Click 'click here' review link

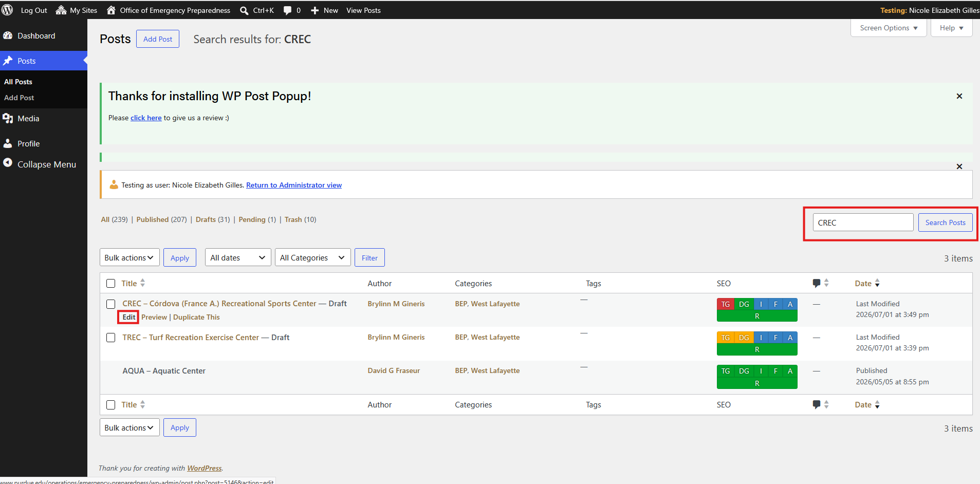click(146, 118)
